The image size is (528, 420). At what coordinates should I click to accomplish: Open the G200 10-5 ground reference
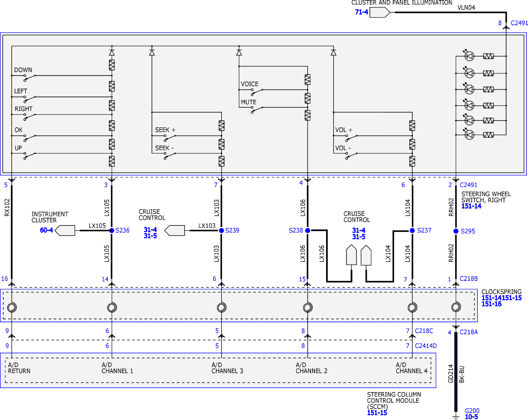472,414
